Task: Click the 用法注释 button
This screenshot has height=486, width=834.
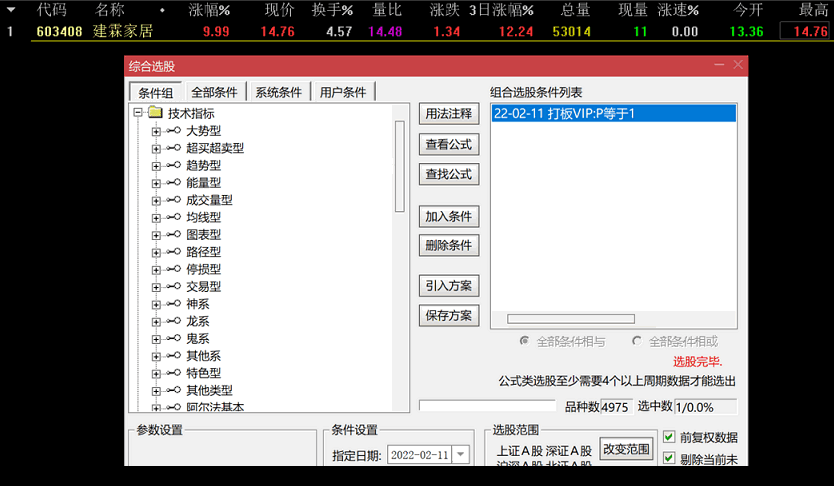Action: pos(449,114)
